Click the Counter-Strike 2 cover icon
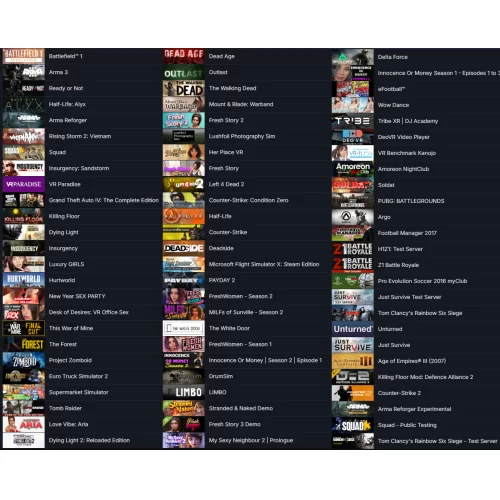500x500 pixels. (353, 393)
